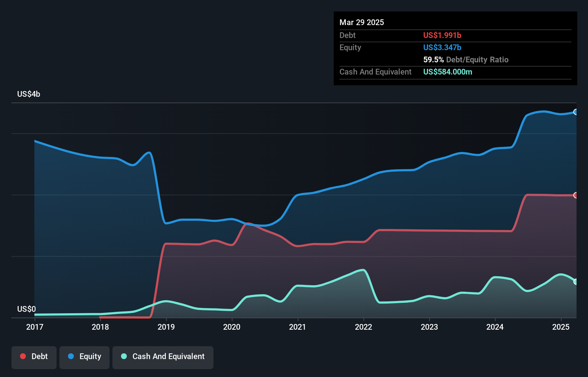Screen dimensions: 588x377
Task: Click the US$1.991b debt value
Action: tap(442, 35)
